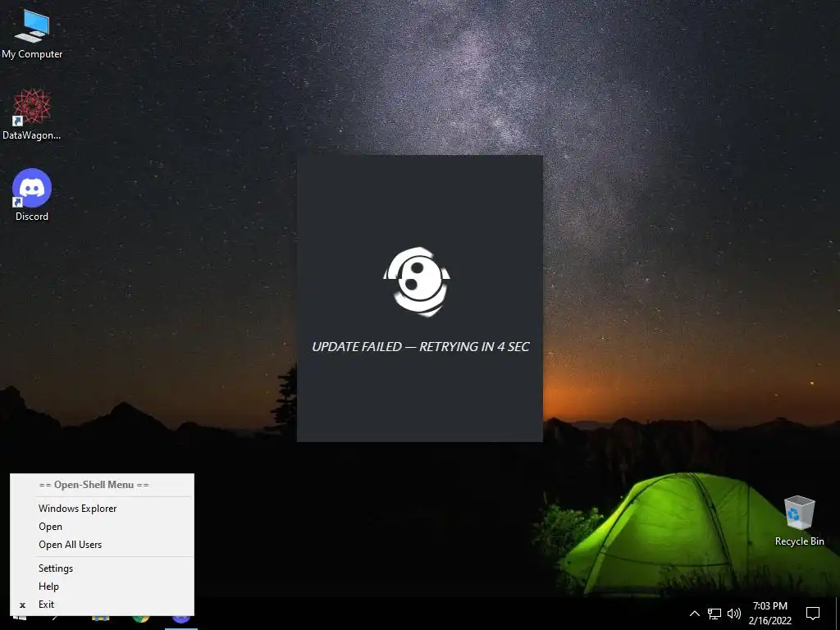Open the volume speaker tray icon
Image resolution: width=840 pixels, height=630 pixels.
pyautogui.click(x=734, y=614)
